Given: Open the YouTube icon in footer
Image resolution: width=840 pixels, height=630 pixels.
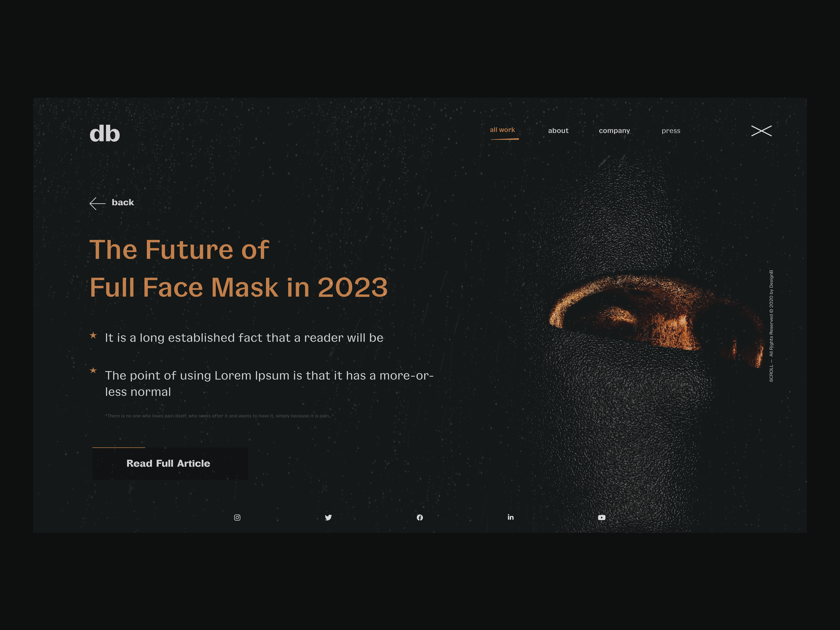Looking at the screenshot, I should point(602,518).
